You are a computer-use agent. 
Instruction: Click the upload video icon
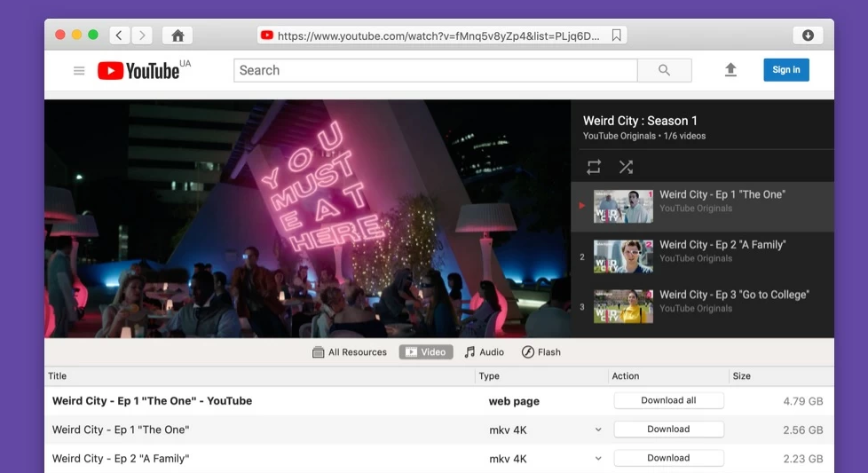click(x=730, y=70)
